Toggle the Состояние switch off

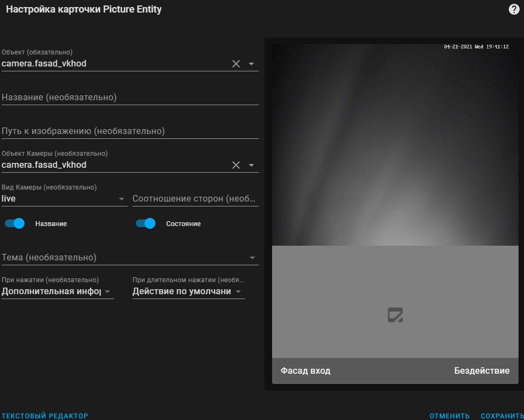click(146, 223)
